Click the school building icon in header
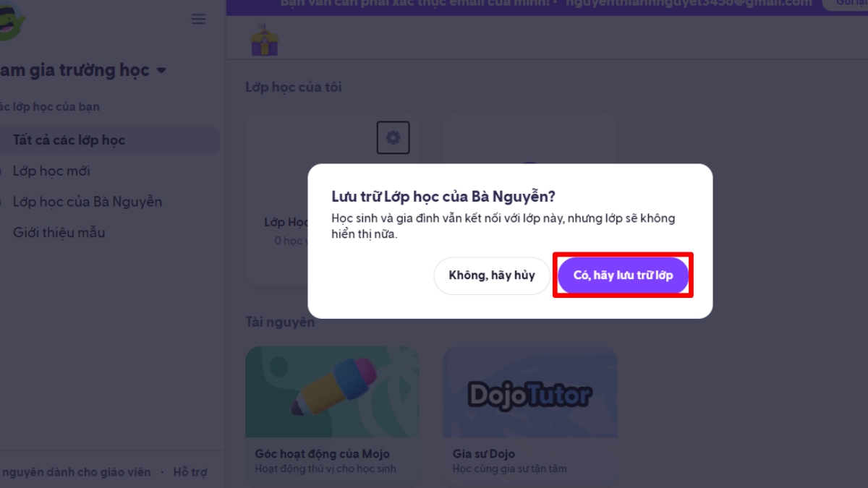 click(x=264, y=40)
